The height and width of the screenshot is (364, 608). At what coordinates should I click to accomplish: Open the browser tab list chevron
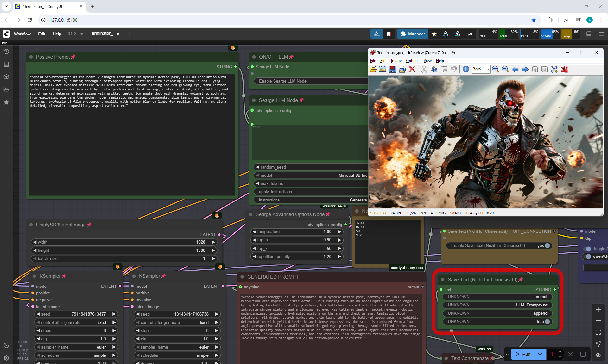pos(6,6)
